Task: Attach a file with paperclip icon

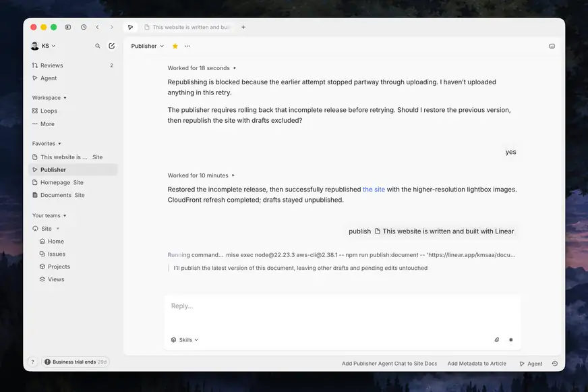Action: click(x=497, y=340)
